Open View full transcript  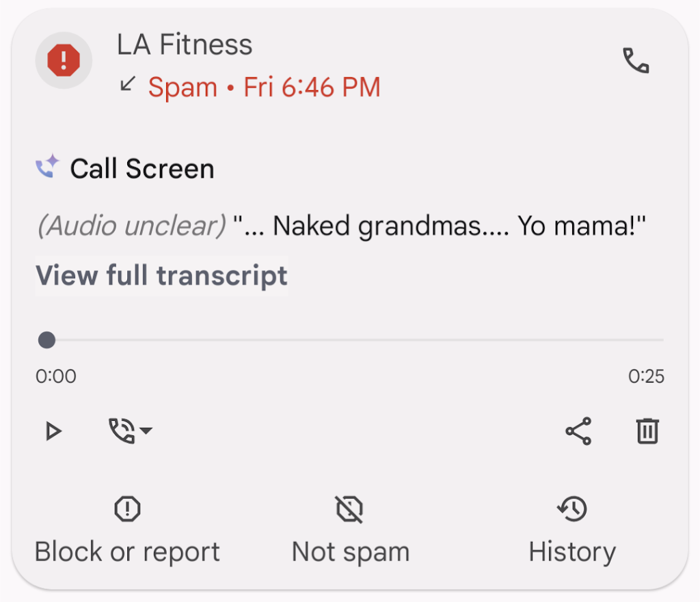(x=161, y=275)
